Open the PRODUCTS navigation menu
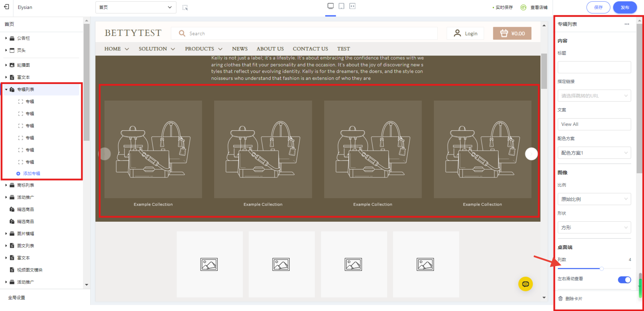644x311 pixels. (203, 49)
